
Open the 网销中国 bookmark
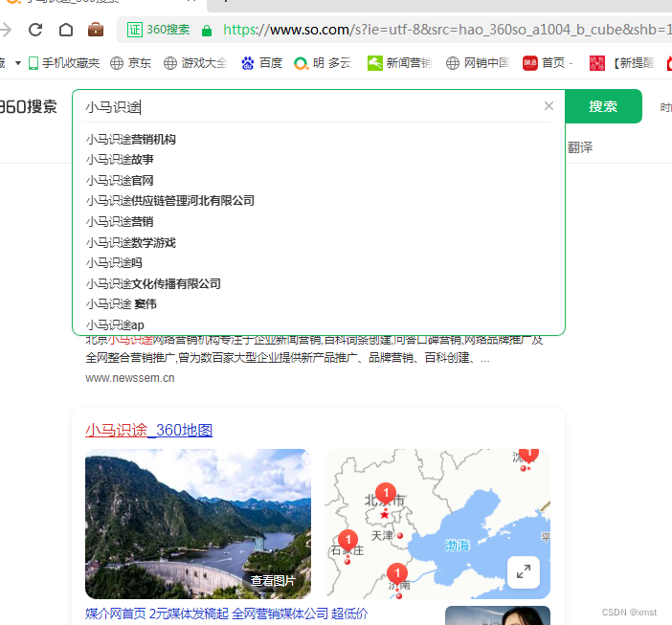tap(478, 63)
